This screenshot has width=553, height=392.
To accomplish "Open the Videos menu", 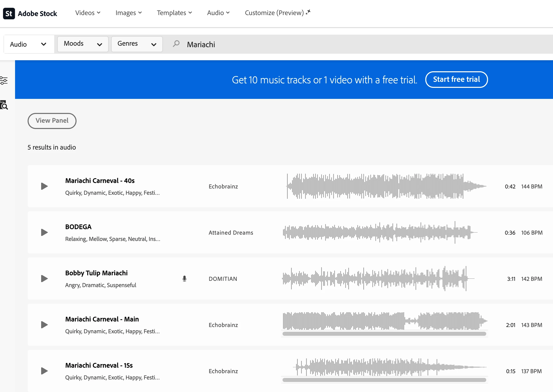I will pyautogui.click(x=88, y=13).
